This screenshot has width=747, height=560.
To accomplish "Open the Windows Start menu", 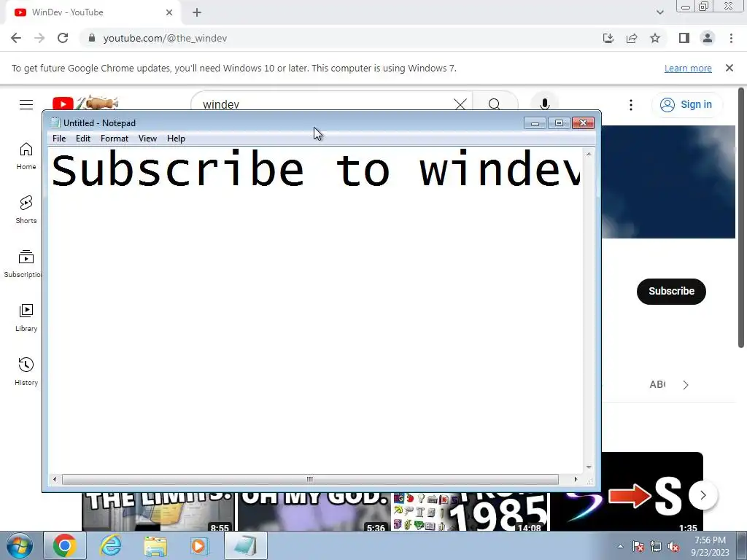I will 19,545.
